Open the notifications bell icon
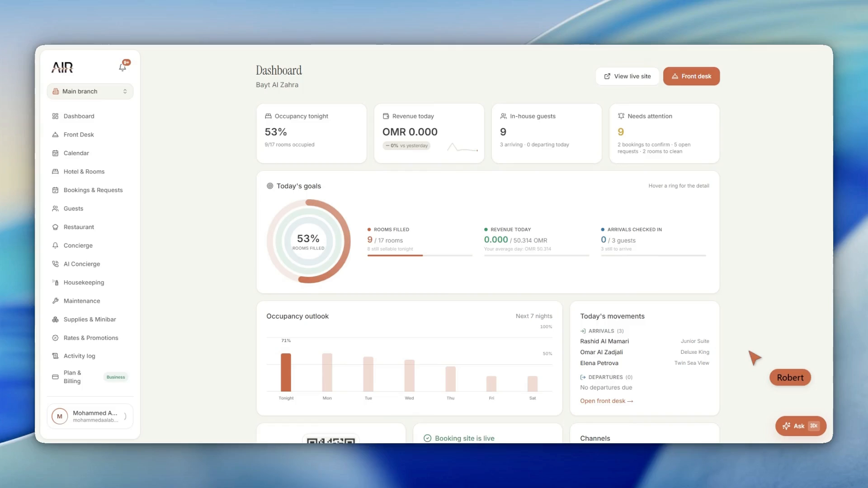868x488 pixels. point(123,67)
